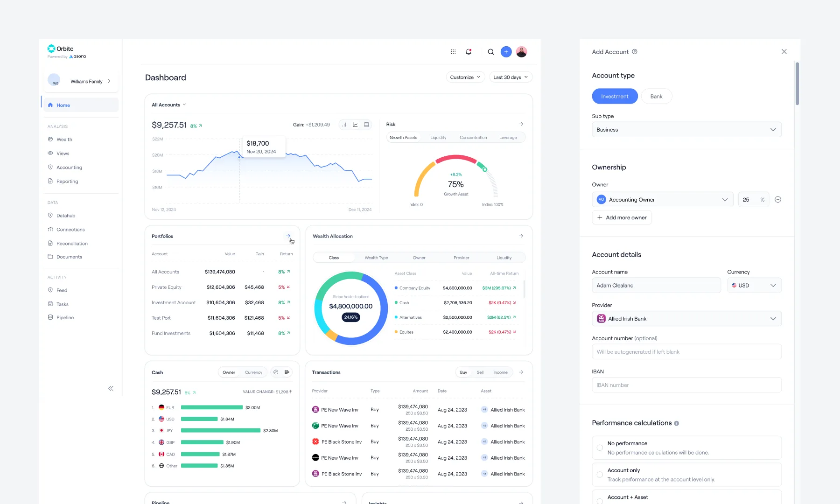This screenshot has width=840, height=504.
Task: Open Risk details arrow
Action: [x=521, y=124]
